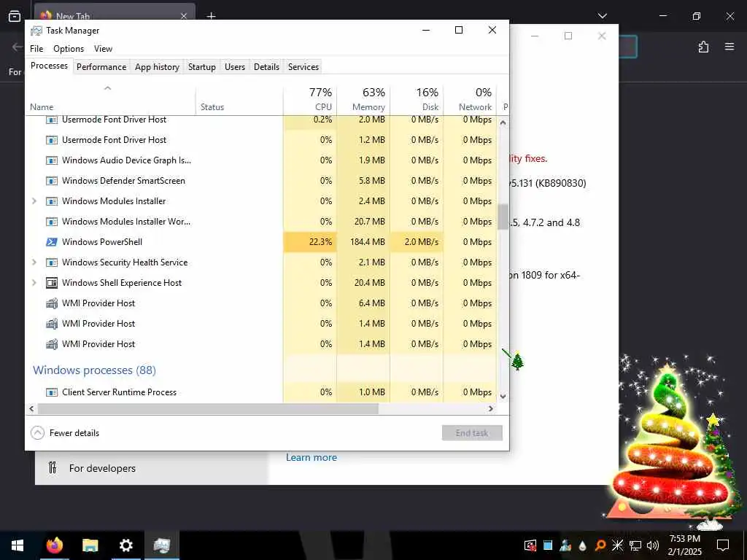Viewport: 747px width, 560px height.
Task: Expand the Windows Security Health Service row
Action: 34,262
